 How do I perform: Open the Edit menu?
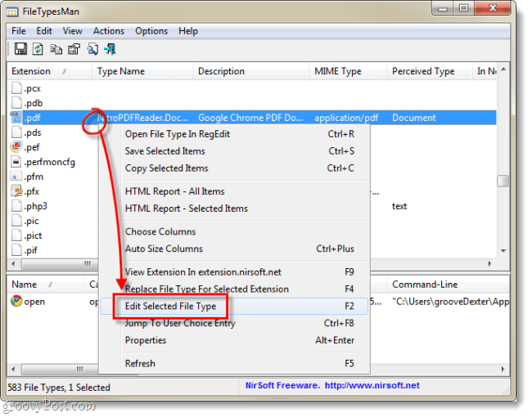pyautogui.click(x=44, y=31)
